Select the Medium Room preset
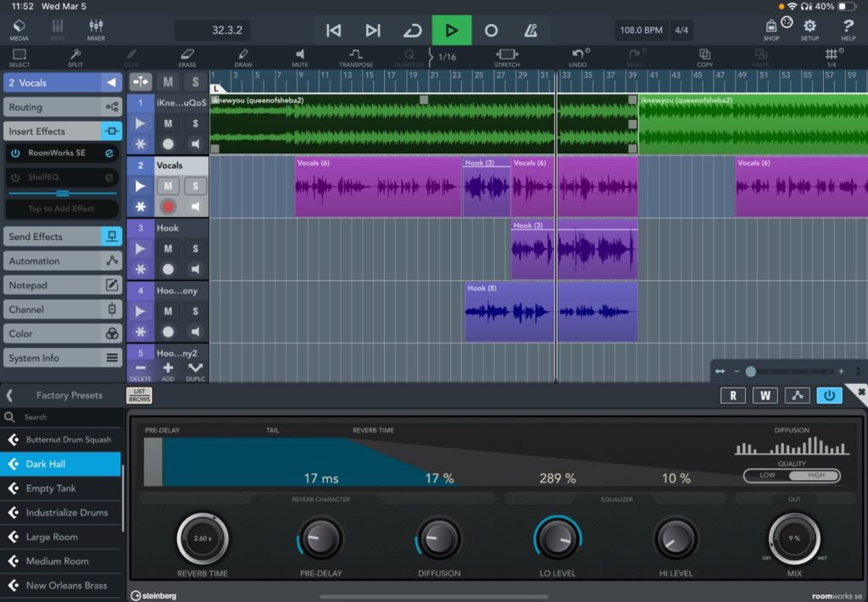The height and width of the screenshot is (602, 868). [61, 561]
